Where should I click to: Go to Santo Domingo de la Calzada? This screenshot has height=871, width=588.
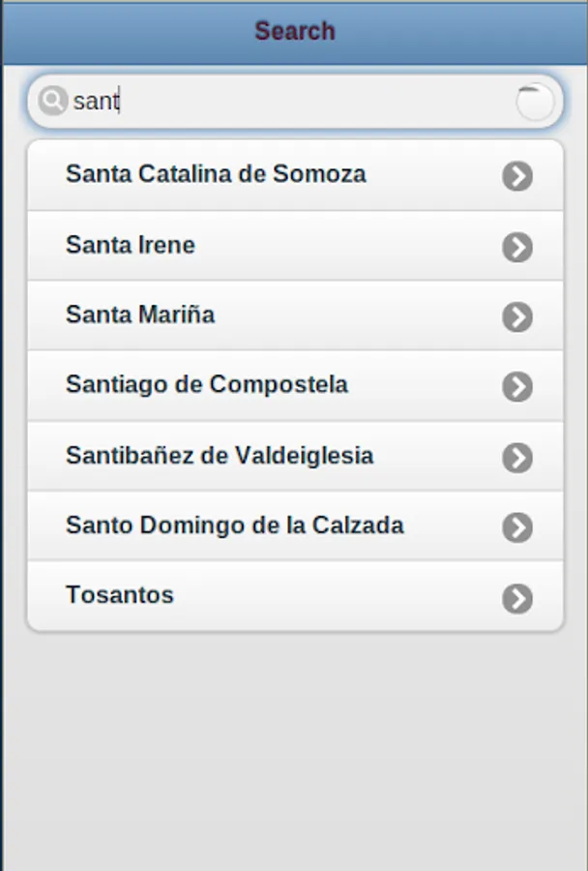(x=235, y=526)
